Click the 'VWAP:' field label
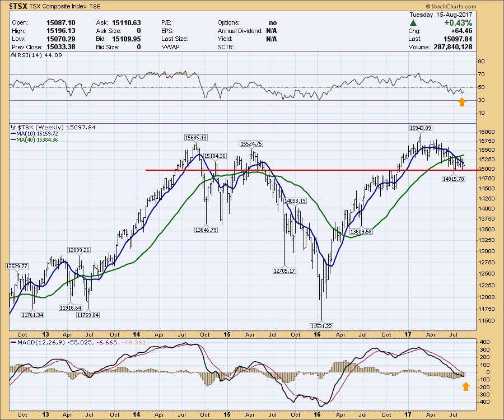 tap(171, 47)
